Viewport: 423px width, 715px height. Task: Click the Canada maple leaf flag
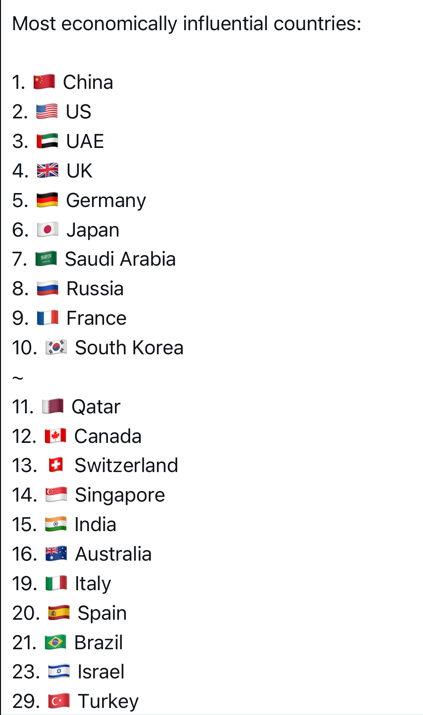click(x=56, y=436)
